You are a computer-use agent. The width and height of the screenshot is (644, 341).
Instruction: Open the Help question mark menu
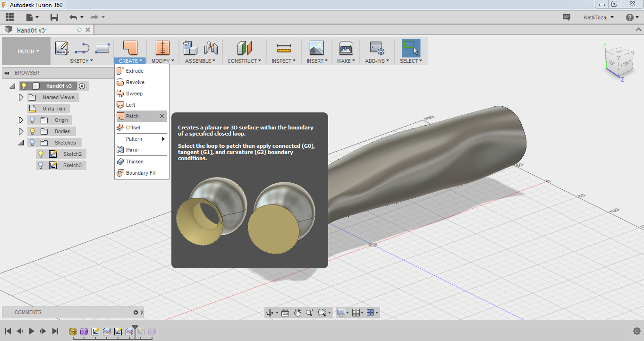[x=632, y=17]
